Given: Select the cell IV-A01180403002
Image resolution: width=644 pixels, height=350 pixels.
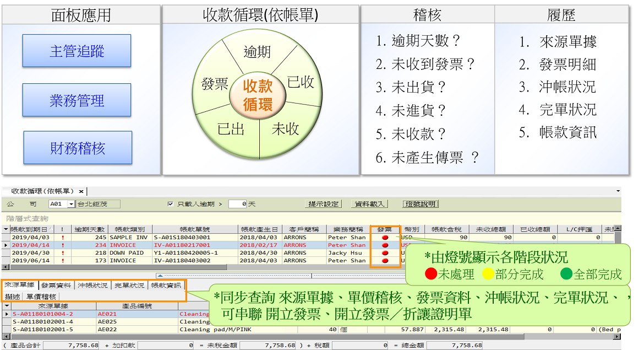Looking at the screenshot, I should click(x=195, y=261).
